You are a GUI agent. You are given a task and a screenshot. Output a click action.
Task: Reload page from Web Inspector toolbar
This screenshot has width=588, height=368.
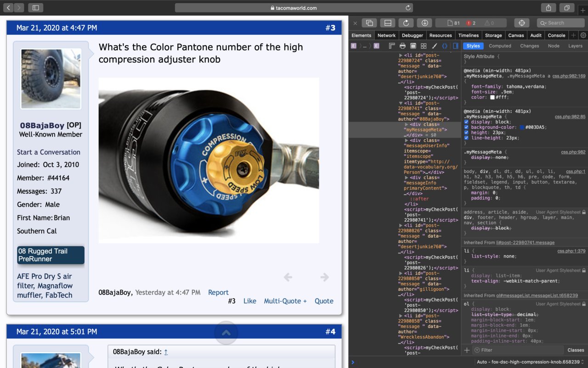click(x=406, y=23)
